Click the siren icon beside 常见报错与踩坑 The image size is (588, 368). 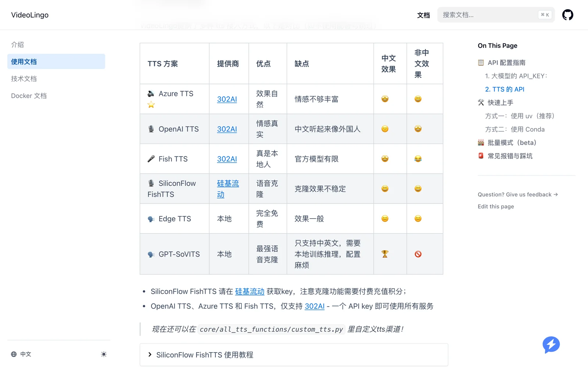pyautogui.click(x=481, y=156)
